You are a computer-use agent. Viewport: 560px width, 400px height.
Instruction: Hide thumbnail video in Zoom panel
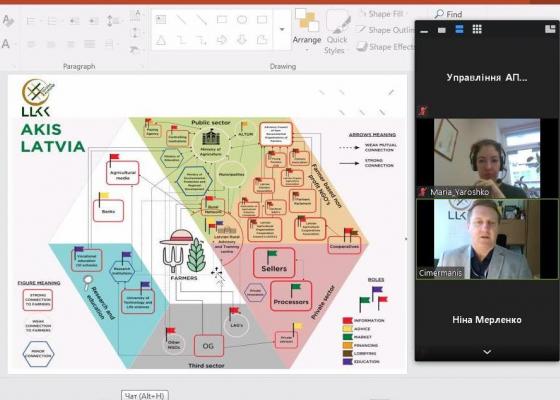click(442, 30)
